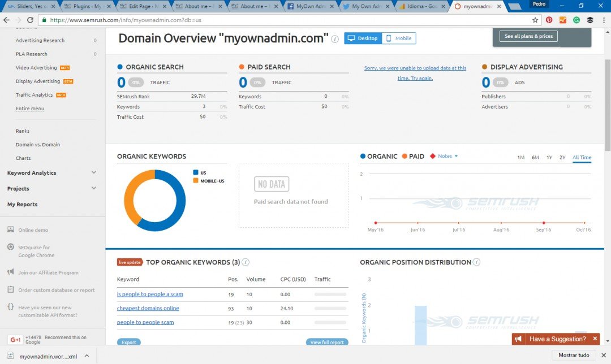The height and width of the screenshot is (364, 611).
Task: Open keyword 'is people to people a scam'
Action: 149,294
